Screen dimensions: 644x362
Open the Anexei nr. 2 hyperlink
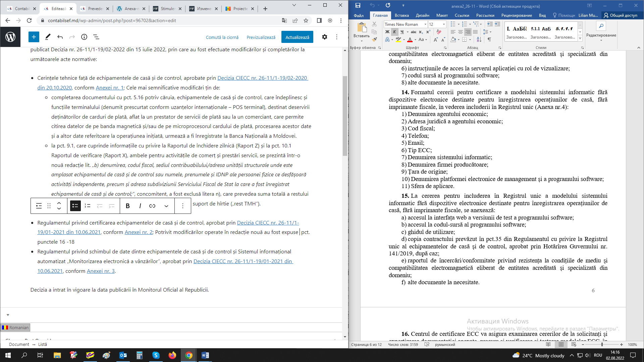pos(139,232)
